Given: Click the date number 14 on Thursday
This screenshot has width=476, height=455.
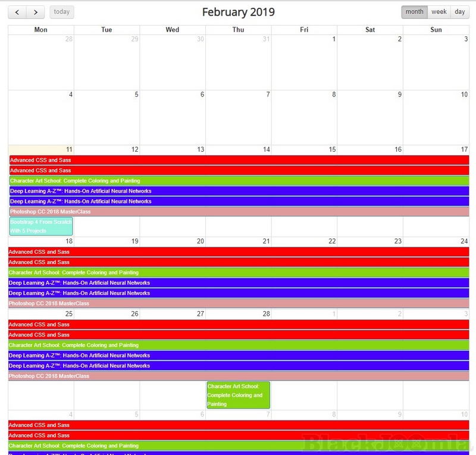Looking at the screenshot, I should [267, 150].
